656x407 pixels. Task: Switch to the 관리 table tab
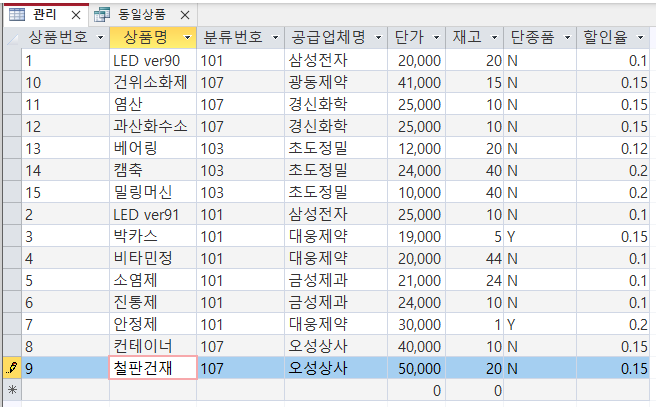tap(44, 15)
